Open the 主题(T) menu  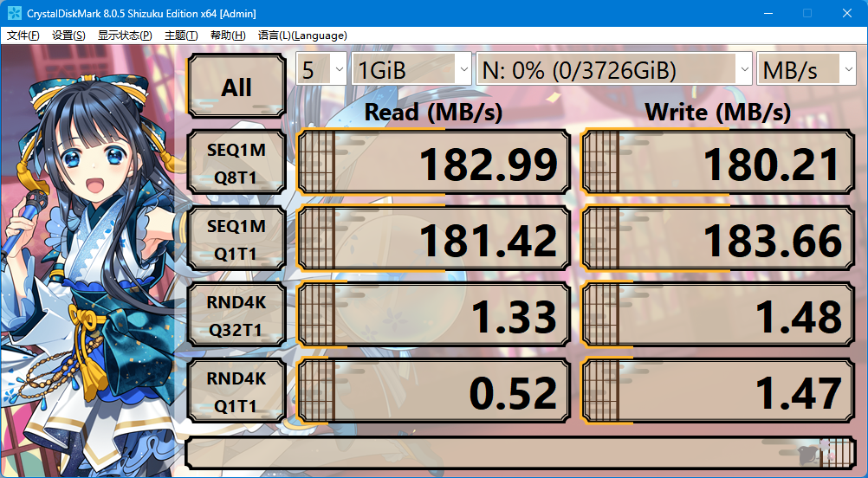click(181, 36)
